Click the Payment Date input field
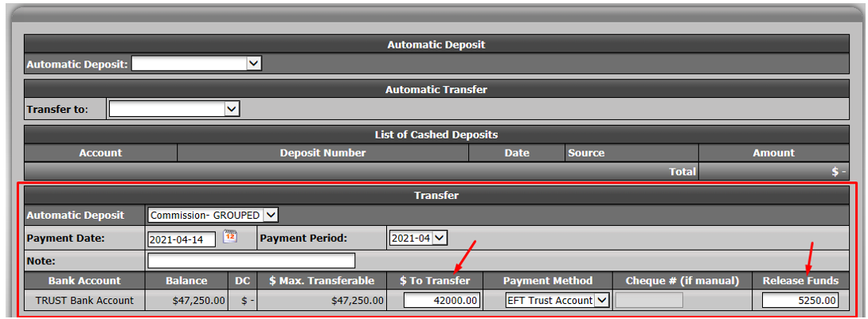The height and width of the screenshot is (319, 868). click(x=182, y=239)
